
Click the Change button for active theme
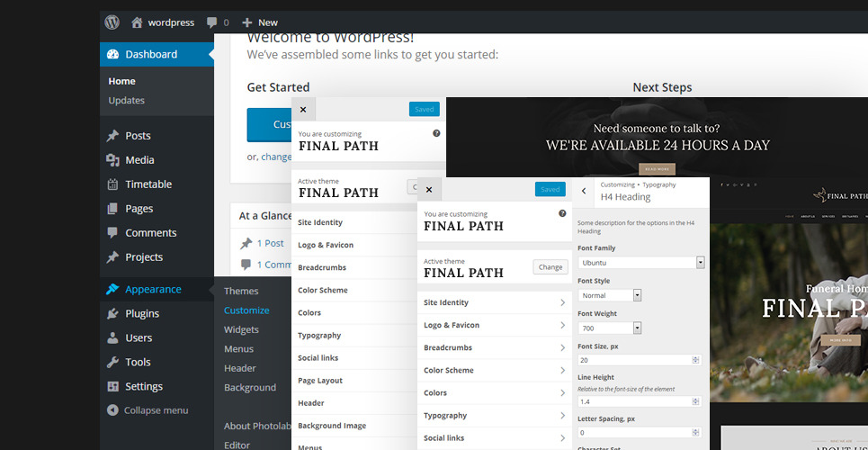tap(550, 267)
